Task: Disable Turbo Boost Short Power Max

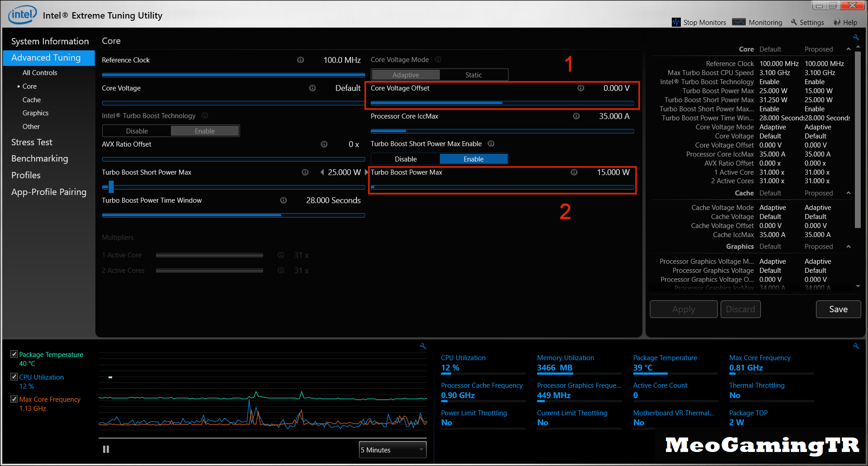Action: pos(406,159)
